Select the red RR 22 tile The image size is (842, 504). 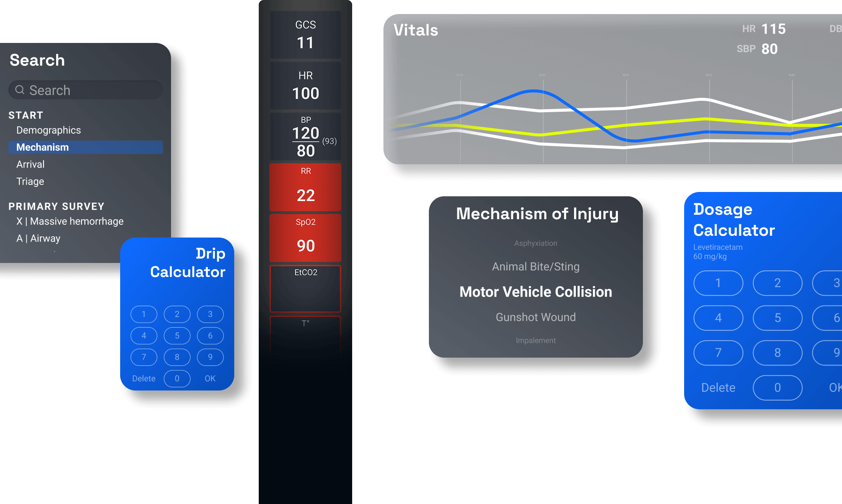click(x=305, y=187)
